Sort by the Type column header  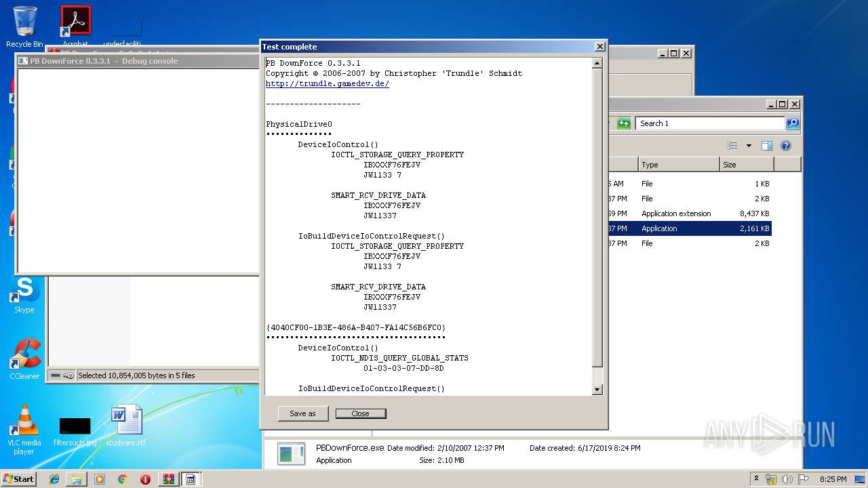pyautogui.click(x=679, y=165)
